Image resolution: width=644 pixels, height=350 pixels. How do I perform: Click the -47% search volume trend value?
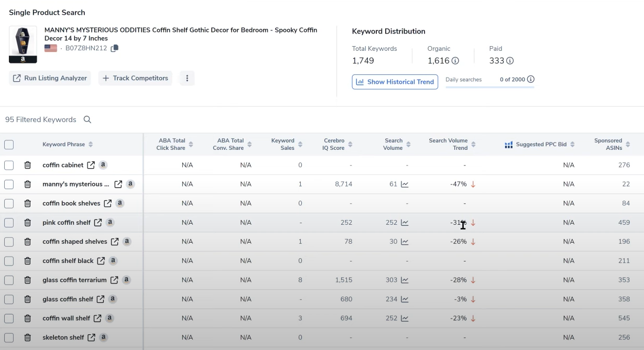[459, 184]
